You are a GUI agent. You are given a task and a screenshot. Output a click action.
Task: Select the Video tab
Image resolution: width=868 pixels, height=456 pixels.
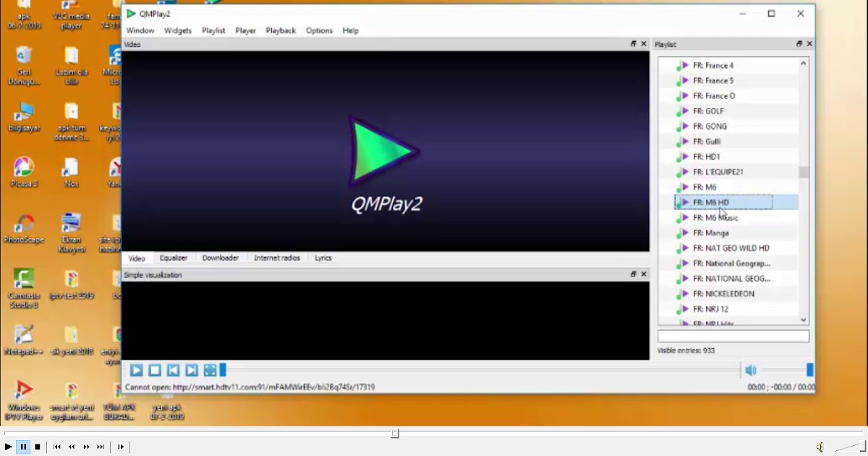[137, 258]
